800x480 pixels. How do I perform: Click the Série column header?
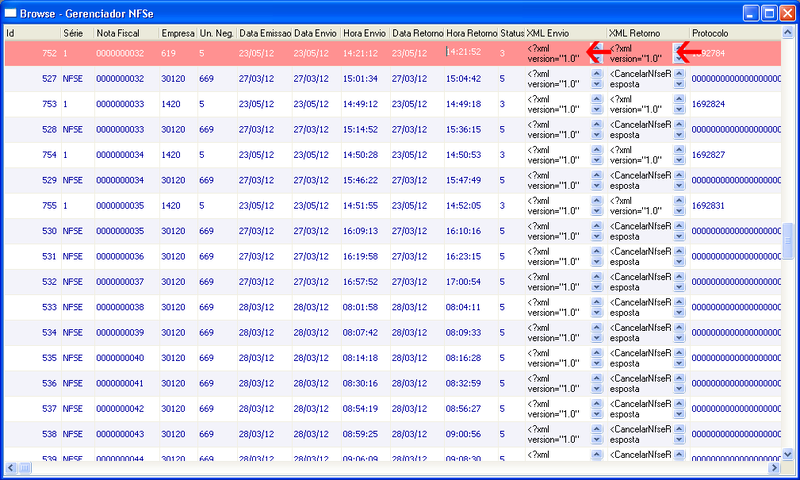78,33
